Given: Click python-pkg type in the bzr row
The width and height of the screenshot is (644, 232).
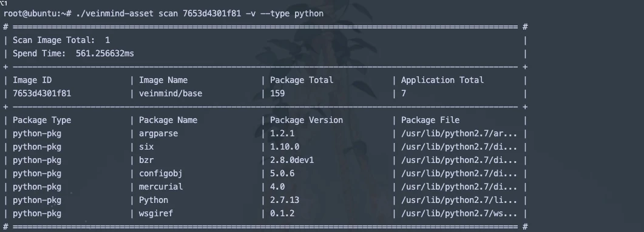Looking at the screenshot, I should 37,161.
